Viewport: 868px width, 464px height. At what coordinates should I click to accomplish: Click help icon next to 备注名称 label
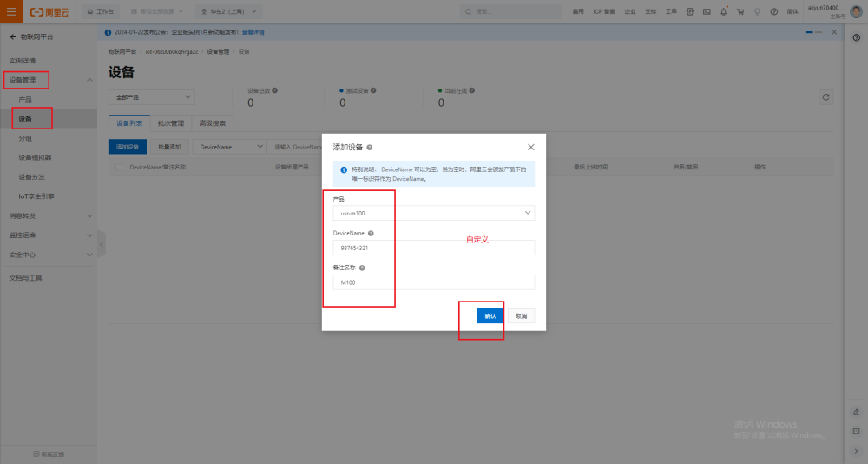(362, 268)
